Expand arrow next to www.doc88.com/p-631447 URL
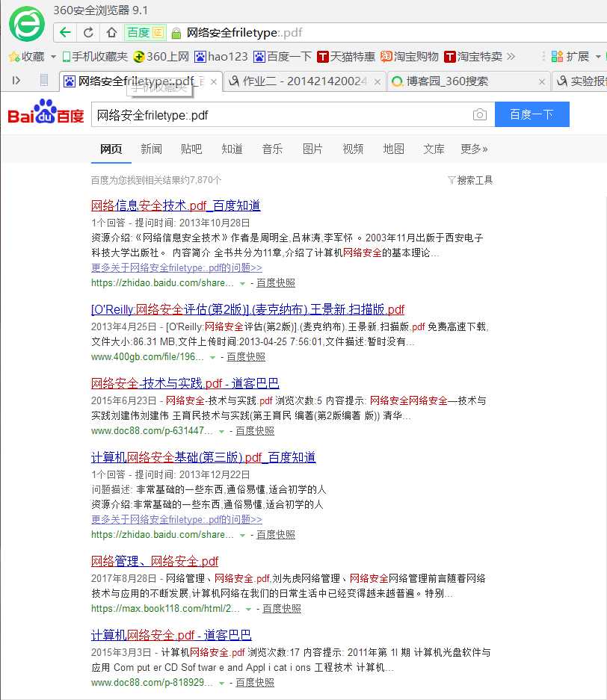Viewport: 607px width, 700px height. coord(221,432)
